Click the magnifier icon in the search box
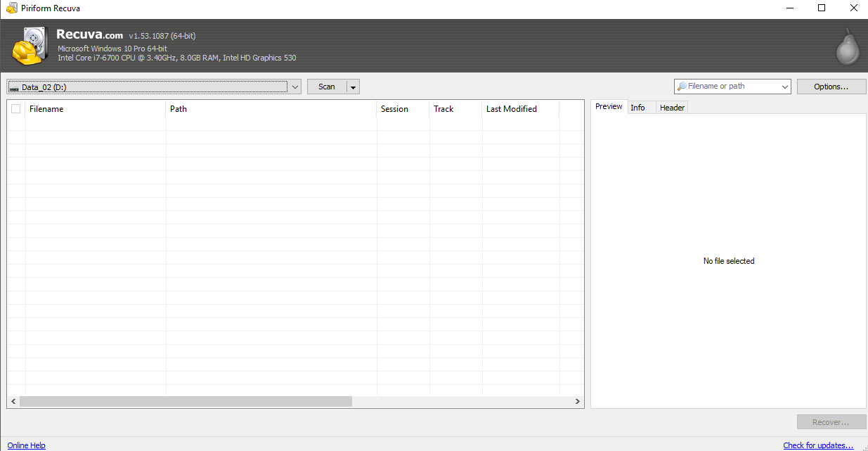Image resolution: width=868 pixels, height=451 pixels. pos(682,87)
